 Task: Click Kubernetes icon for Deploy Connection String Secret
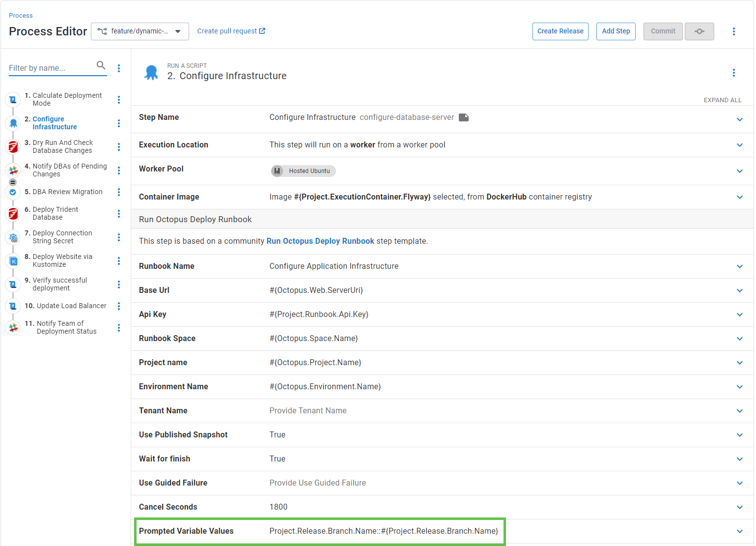pos(13,237)
